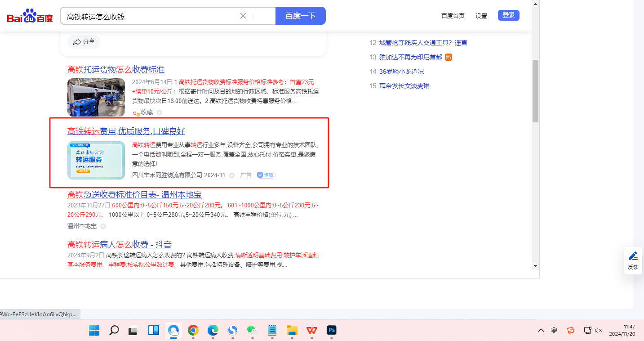
Task: Click the Baidu logo
Action: tap(30, 16)
